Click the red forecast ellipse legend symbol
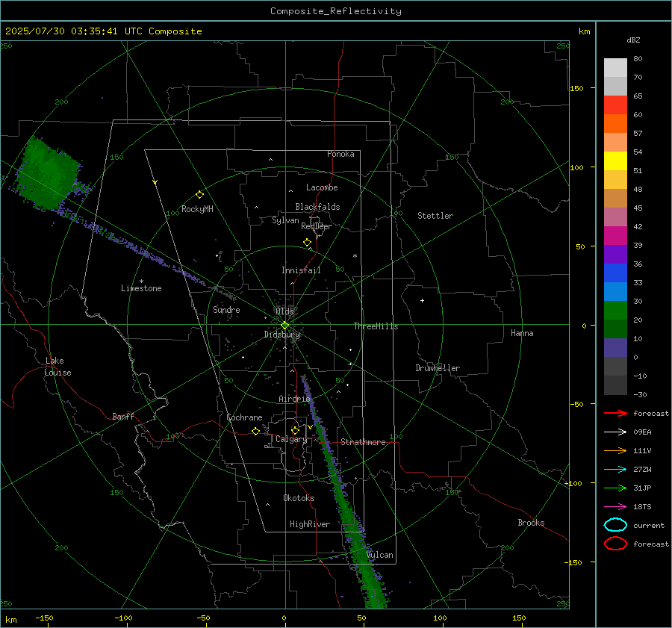672x628 pixels. 615,544
